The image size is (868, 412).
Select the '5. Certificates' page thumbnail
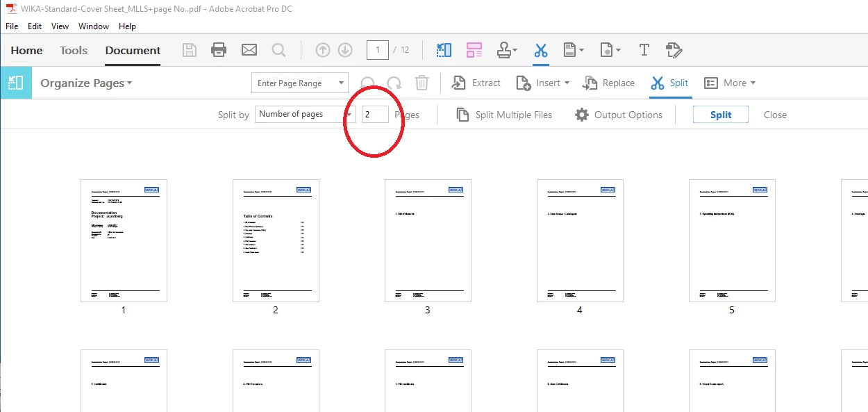click(124, 381)
